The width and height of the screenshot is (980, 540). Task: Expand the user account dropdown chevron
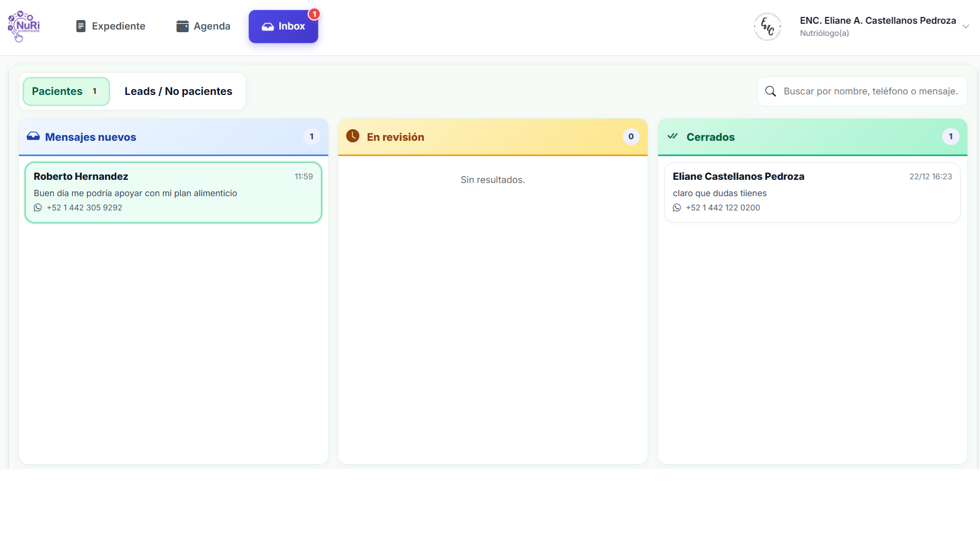pos(966,26)
